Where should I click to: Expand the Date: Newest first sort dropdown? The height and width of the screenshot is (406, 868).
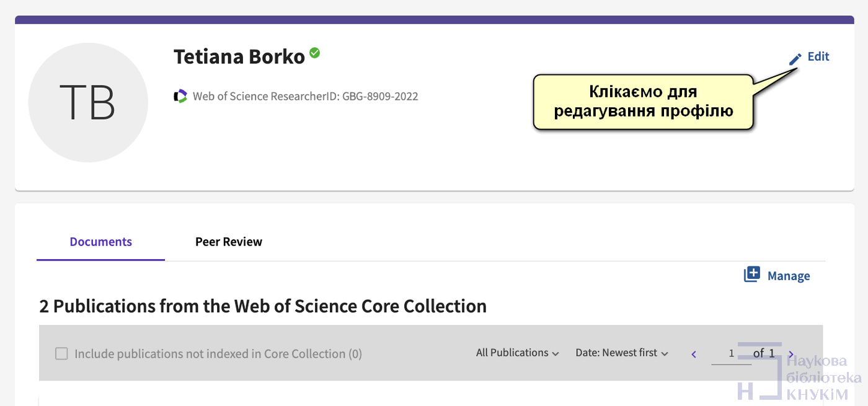[622, 353]
